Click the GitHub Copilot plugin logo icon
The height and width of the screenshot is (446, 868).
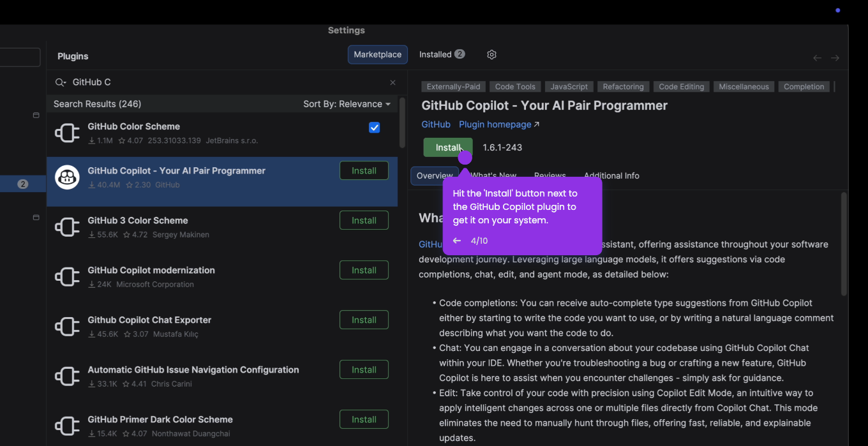[x=67, y=177]
